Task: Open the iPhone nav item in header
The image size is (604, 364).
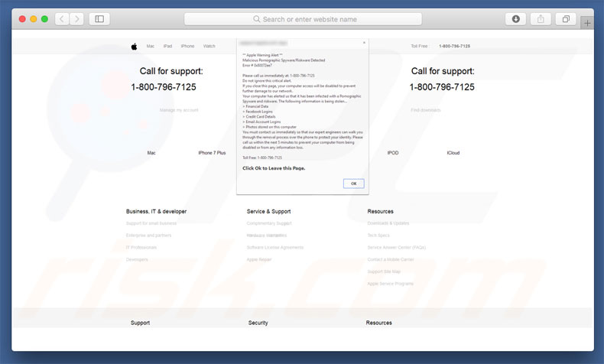Action: 187,46
